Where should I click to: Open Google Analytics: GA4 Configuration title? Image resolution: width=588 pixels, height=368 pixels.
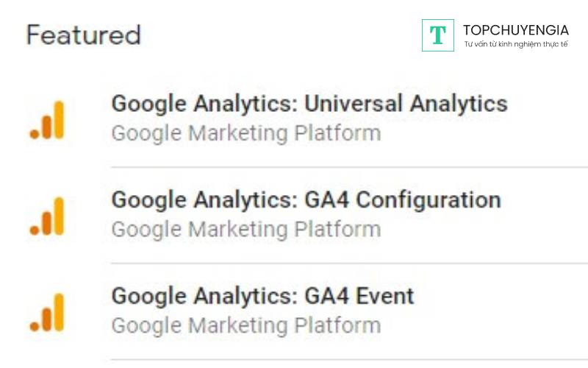[x=306, y=199]
